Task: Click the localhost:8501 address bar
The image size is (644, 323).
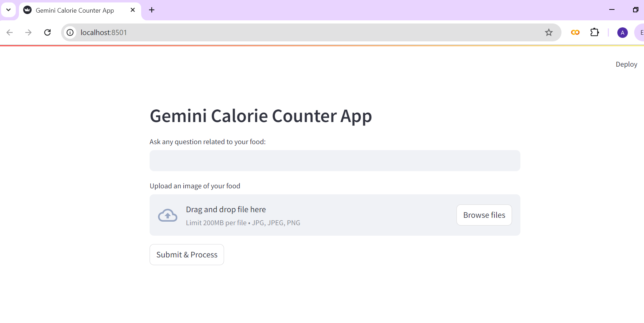Action: tap(281, 33)
